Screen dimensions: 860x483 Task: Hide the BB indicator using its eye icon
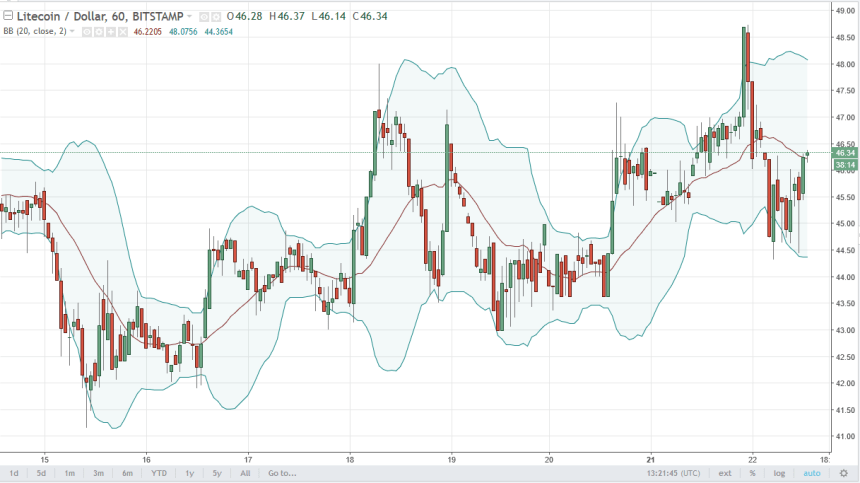[x=86, y=32]
